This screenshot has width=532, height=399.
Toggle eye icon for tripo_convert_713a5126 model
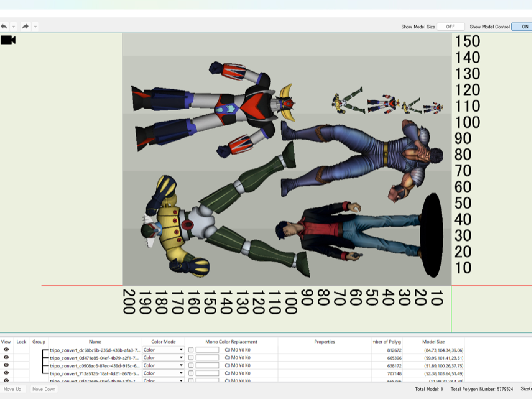(6, 373)
